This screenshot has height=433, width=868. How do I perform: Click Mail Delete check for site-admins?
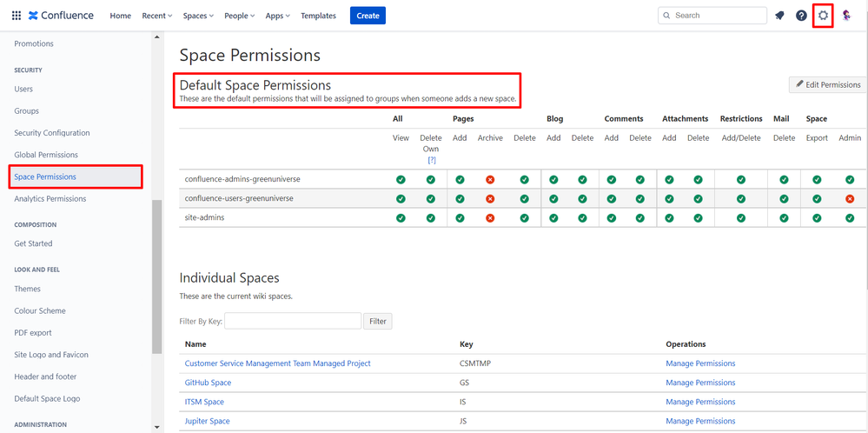[784, 218]
